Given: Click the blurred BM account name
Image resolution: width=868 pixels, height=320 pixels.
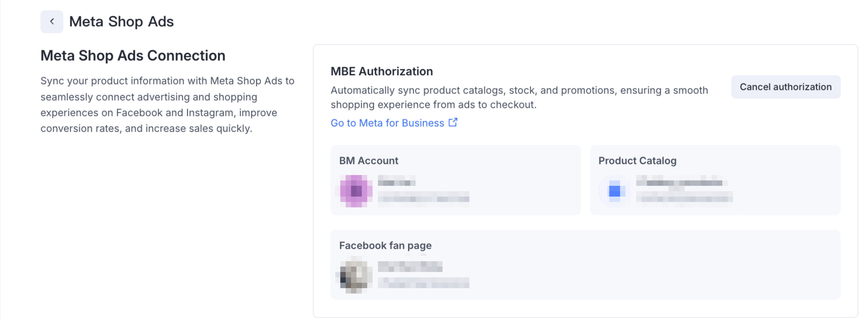Looking at the screenshot, I should coord(396,181).
